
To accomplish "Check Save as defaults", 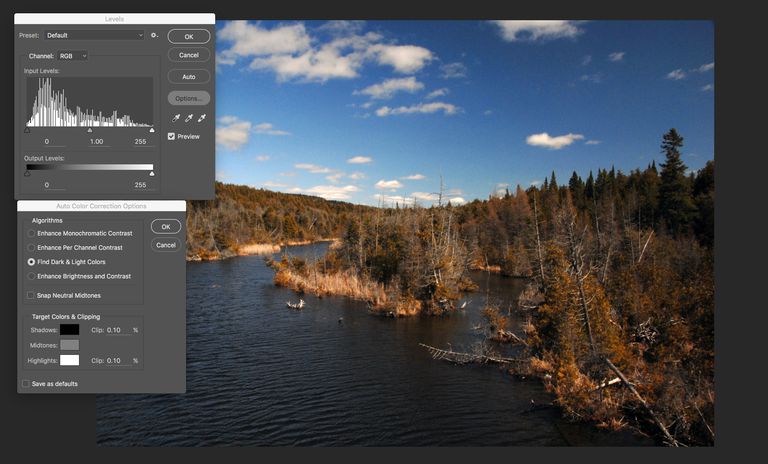I will click(x=26, y=383).
